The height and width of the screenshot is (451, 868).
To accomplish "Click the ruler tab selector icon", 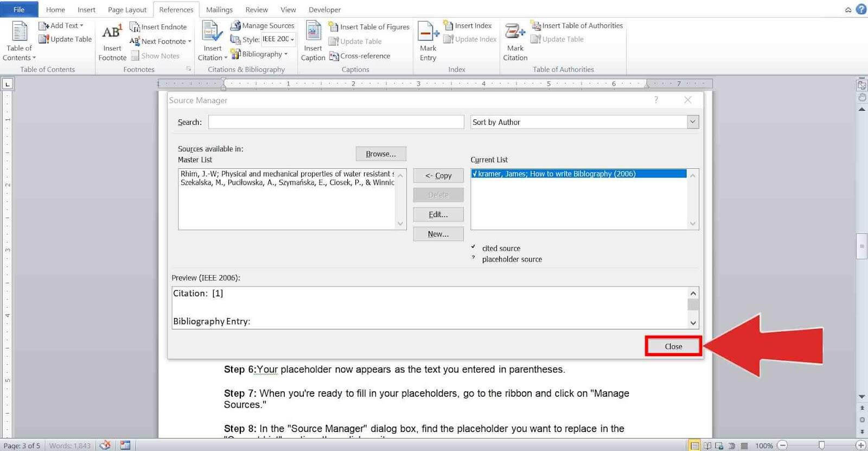I will tap(7, 84).
